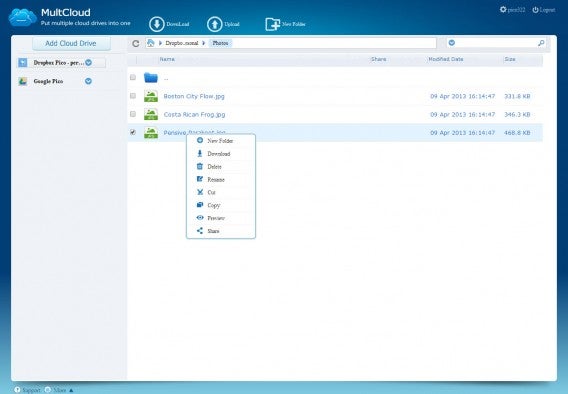
Task: Click the scissors icon in context menu
Action: 200,192
